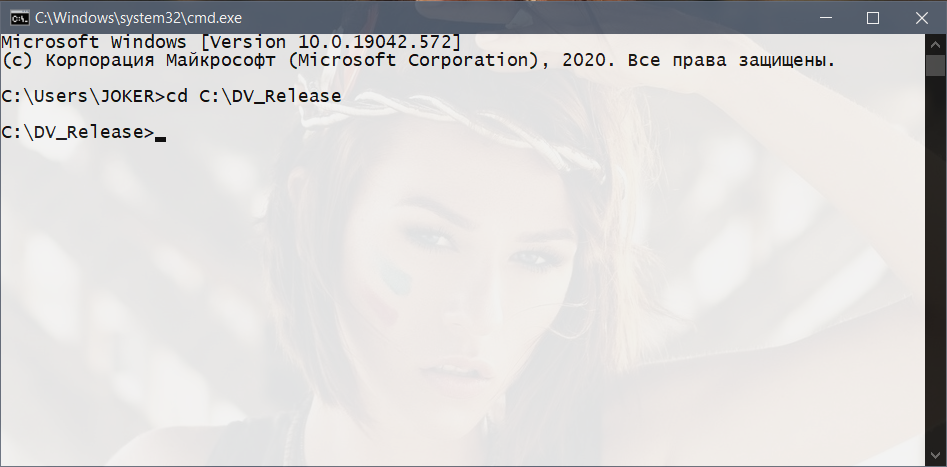Screen dimensions: 947x467
Task: Click the C:\DV_Release> prompt text
Action: [x=78, y=132]
